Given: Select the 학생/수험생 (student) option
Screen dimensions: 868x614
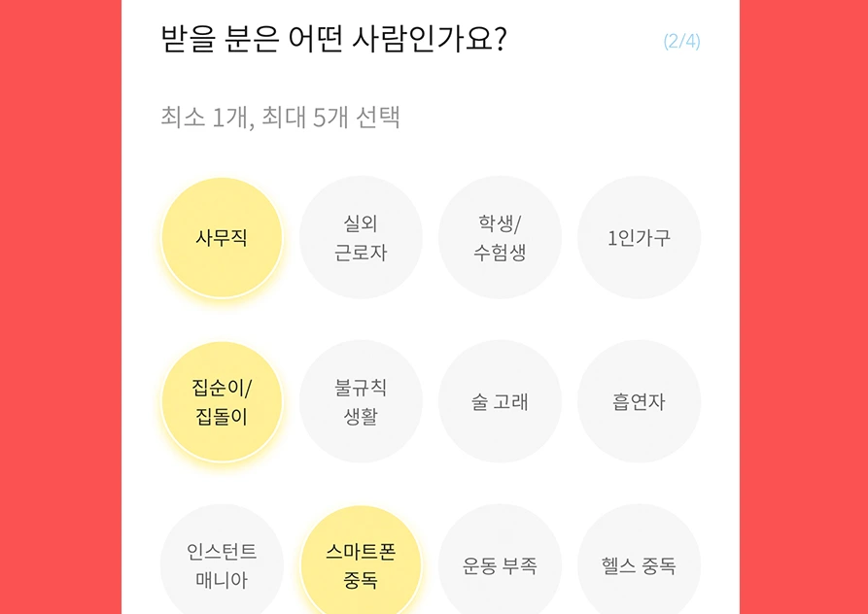Looking at the screenshot, I should [500, 237].
